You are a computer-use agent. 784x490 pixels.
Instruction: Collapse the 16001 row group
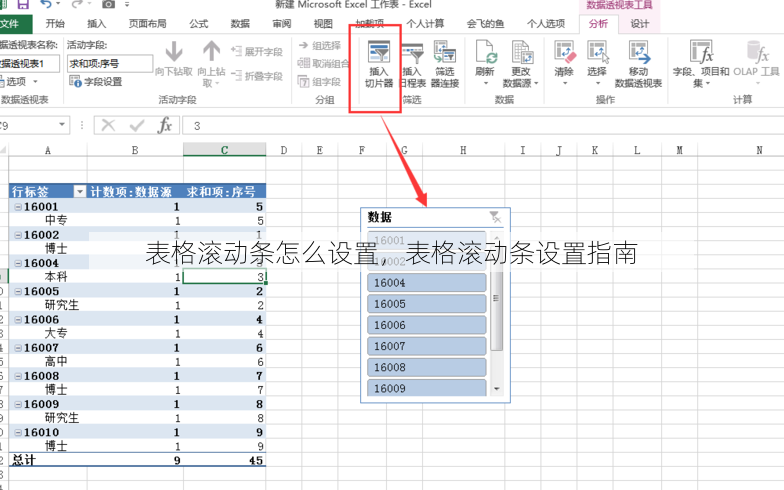click(x=18, y=206)
